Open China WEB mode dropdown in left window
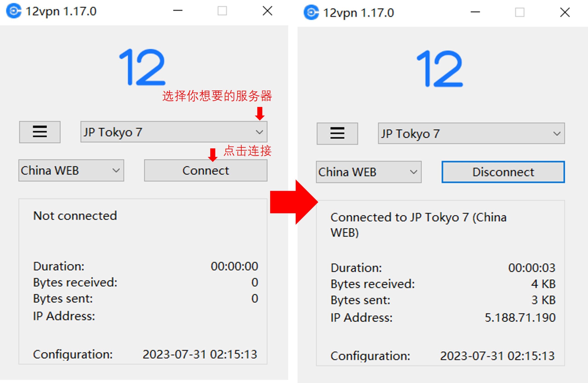588x383 pixels. (x=116, y=170)
